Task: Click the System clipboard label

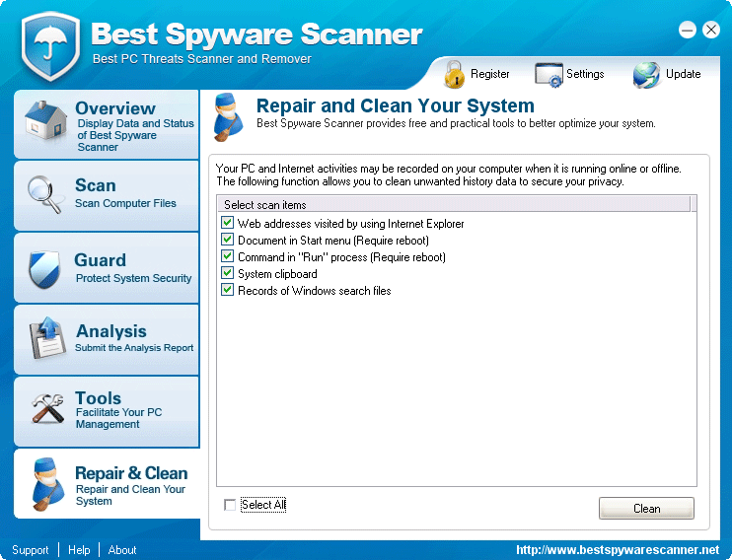Action: coord(277,274)
